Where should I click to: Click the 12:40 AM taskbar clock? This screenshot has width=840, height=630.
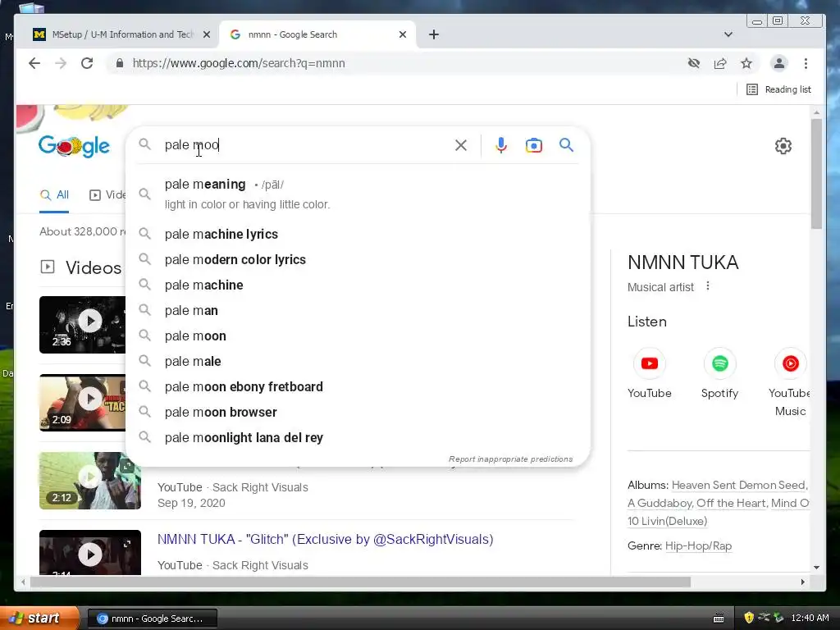tap(810, 618)
